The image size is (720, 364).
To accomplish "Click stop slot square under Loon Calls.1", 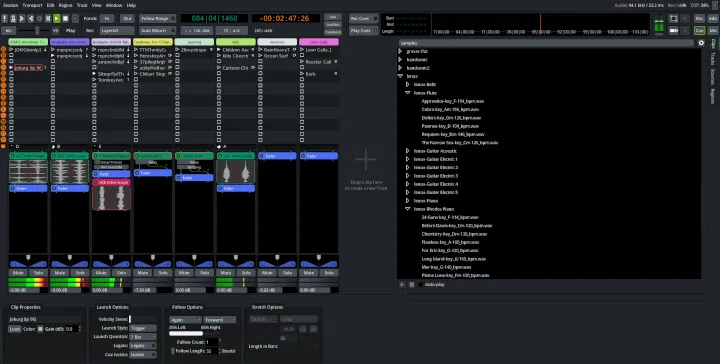I will click(x=302, y=56).
